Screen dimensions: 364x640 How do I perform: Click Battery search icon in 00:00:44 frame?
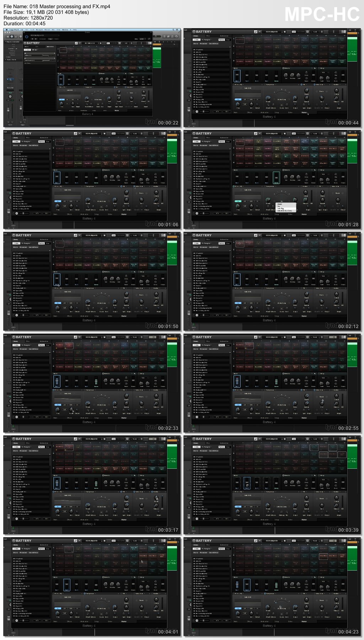(255, 32)
